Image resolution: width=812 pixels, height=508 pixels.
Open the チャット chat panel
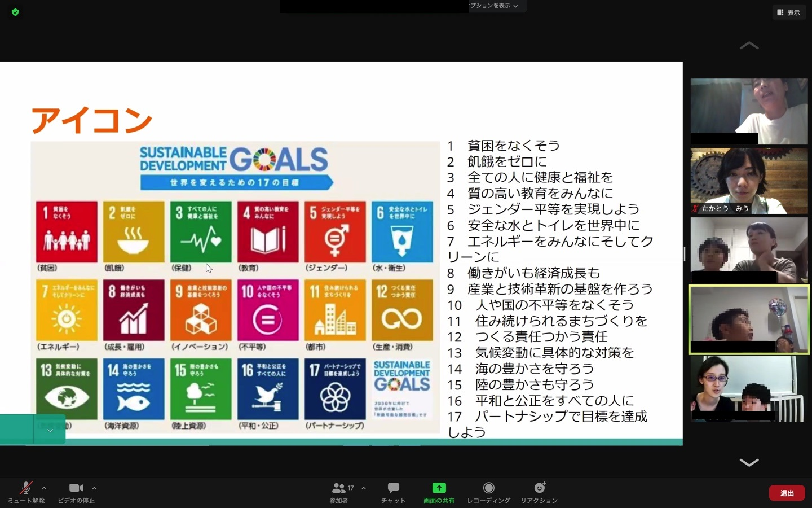pyautogui.click(x=394, y=493)
